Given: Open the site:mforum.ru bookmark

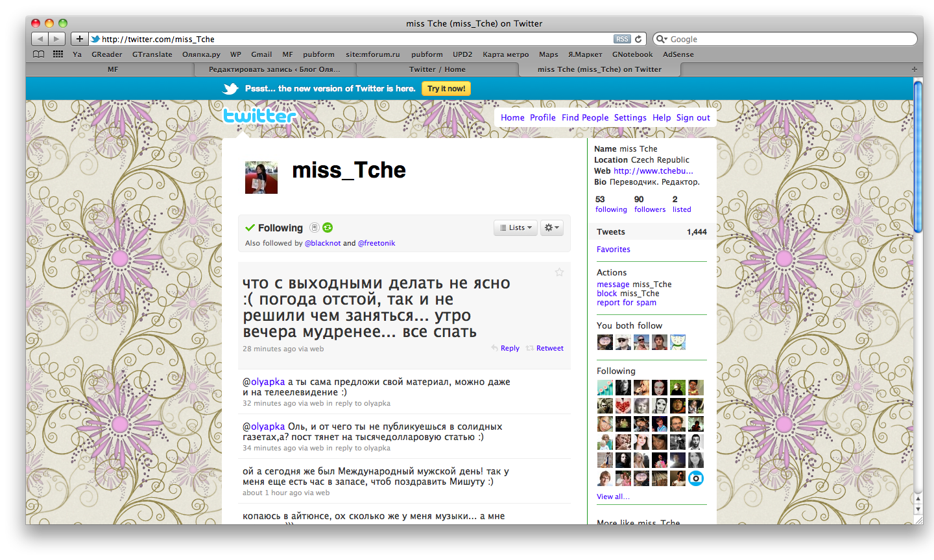Looking at the screenshot, I should point(373,54).
